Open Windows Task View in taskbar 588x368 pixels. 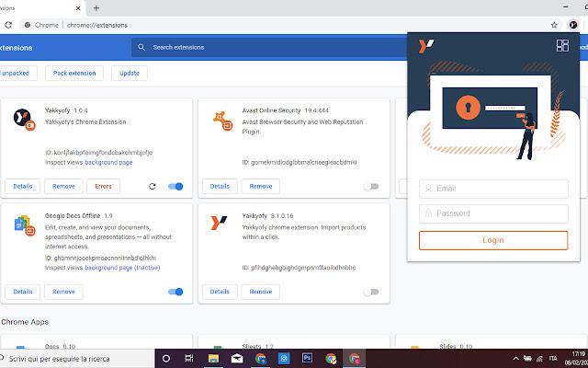188,358
